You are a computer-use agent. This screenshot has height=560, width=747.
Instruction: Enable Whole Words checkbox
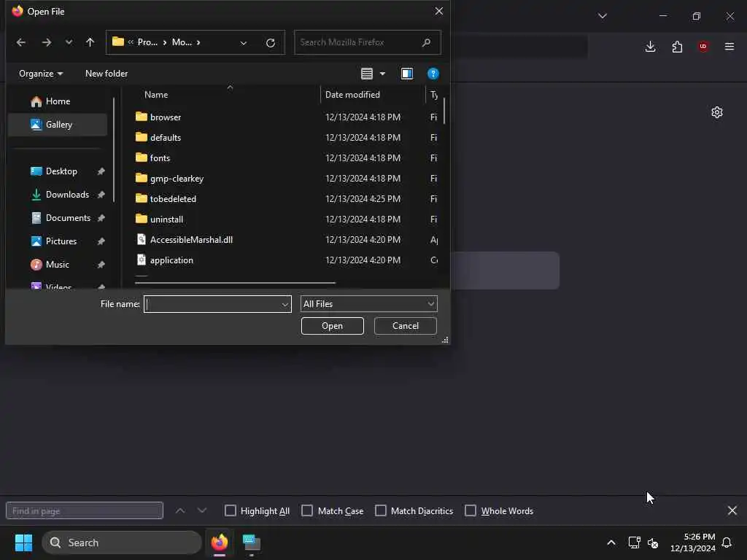(x=471, y=510)
